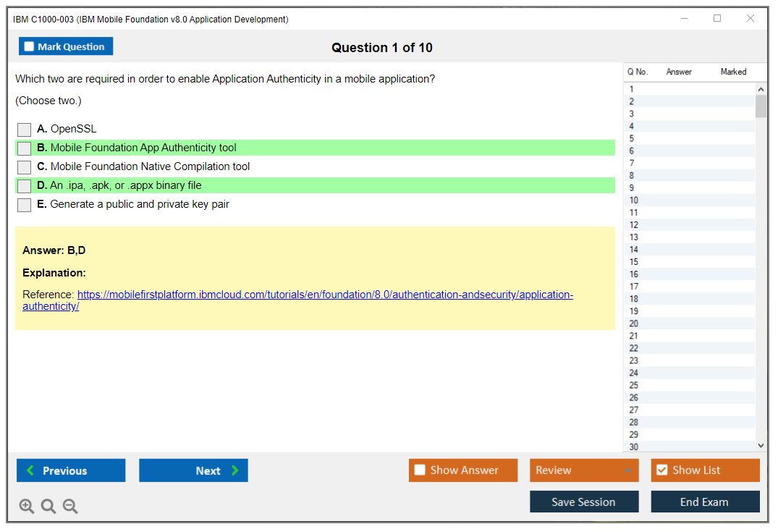Click the zoom out magnifier icon
The width and height of the screenshot is (778, 532).
pyautogui.click(x=70, y=506)
